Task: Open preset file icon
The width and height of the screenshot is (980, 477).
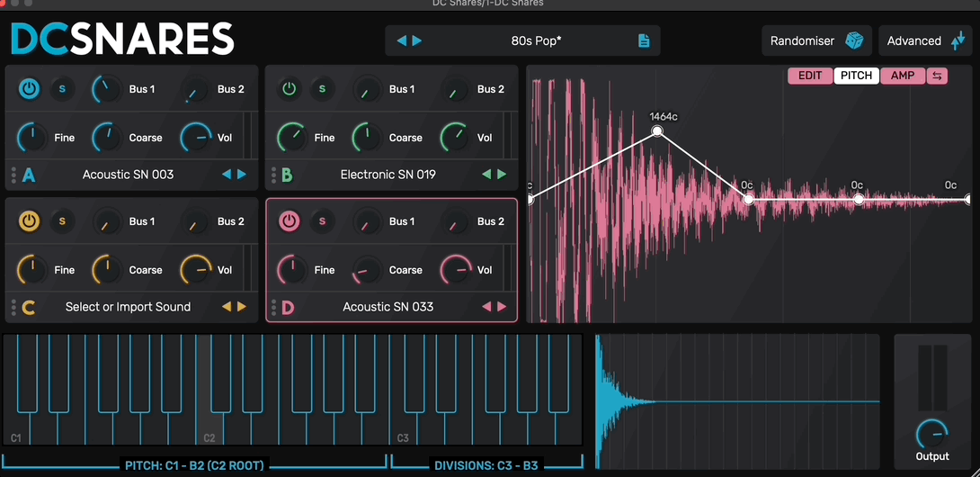Action: coord(643,40)
